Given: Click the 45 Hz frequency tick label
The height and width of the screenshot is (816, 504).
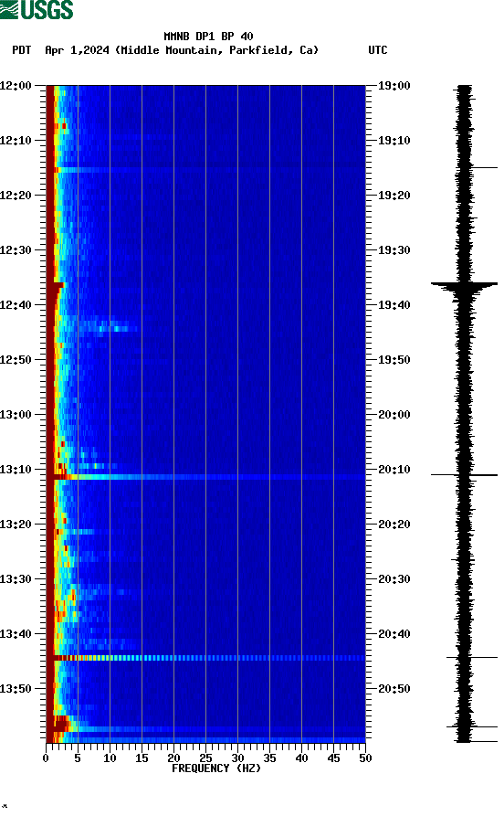Looking at the screenshot, I should tap(333, 758).
